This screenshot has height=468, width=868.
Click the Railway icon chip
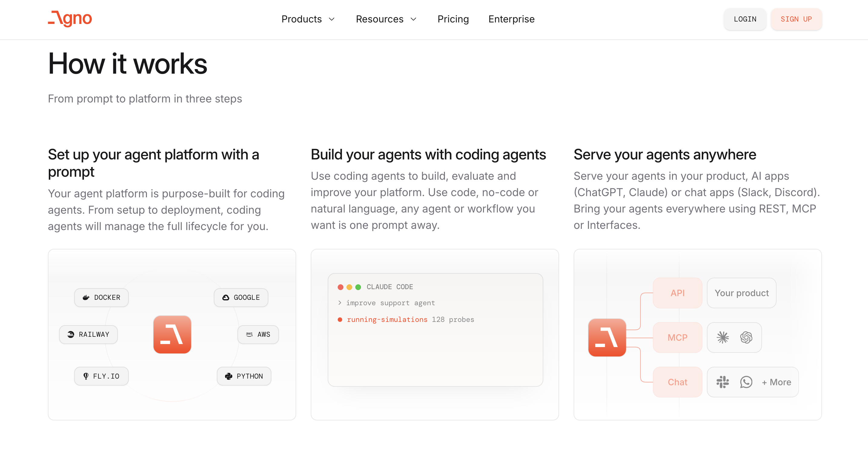pos(88,334)
